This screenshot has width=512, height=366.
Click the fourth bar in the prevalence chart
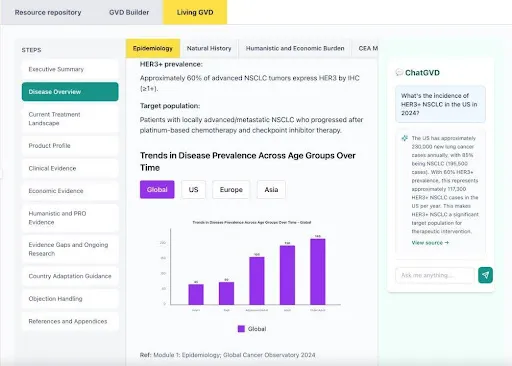287,275
